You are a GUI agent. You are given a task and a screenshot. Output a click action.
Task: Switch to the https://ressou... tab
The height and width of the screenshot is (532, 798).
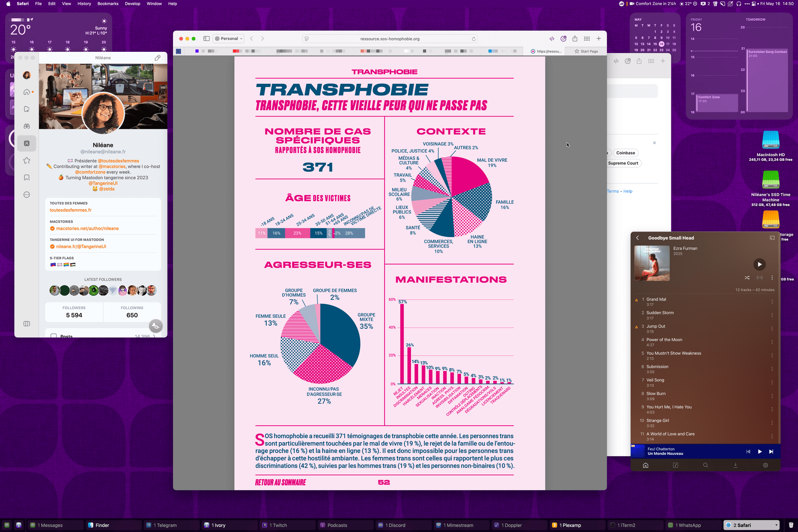coord(546,51)
